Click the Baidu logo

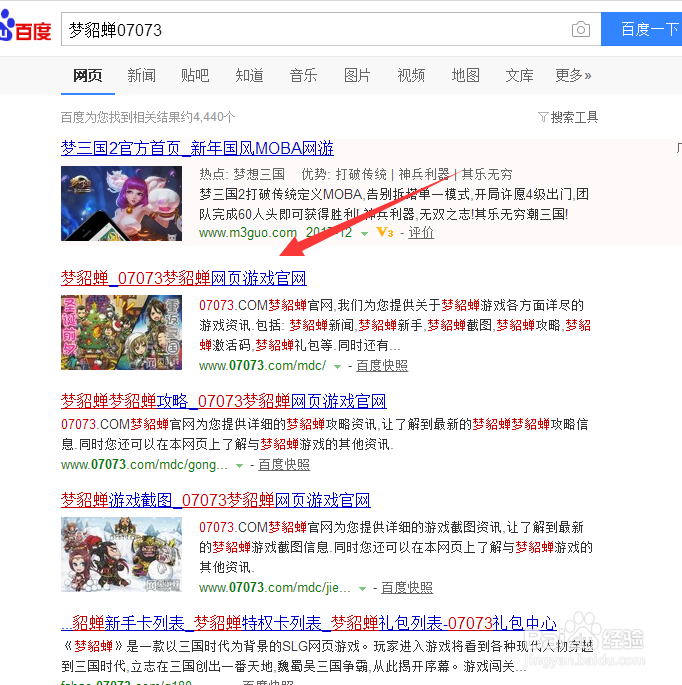coord(25,26)
